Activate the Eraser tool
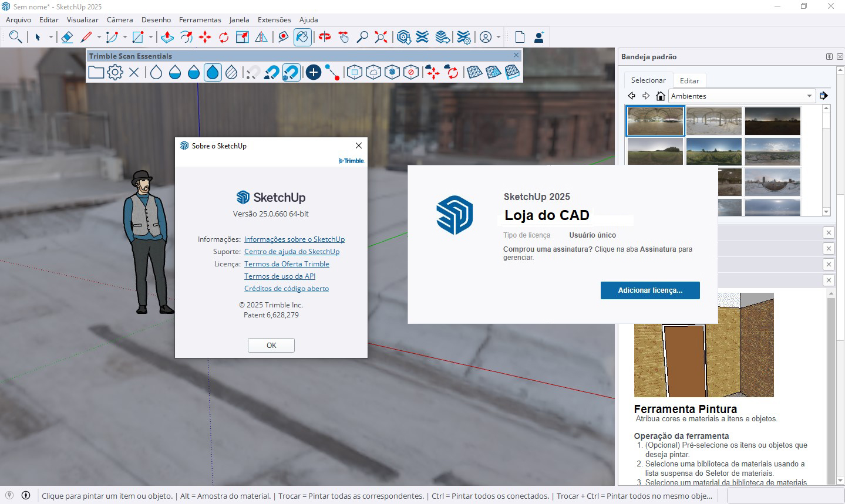845x504 pixels. point(67,37)
